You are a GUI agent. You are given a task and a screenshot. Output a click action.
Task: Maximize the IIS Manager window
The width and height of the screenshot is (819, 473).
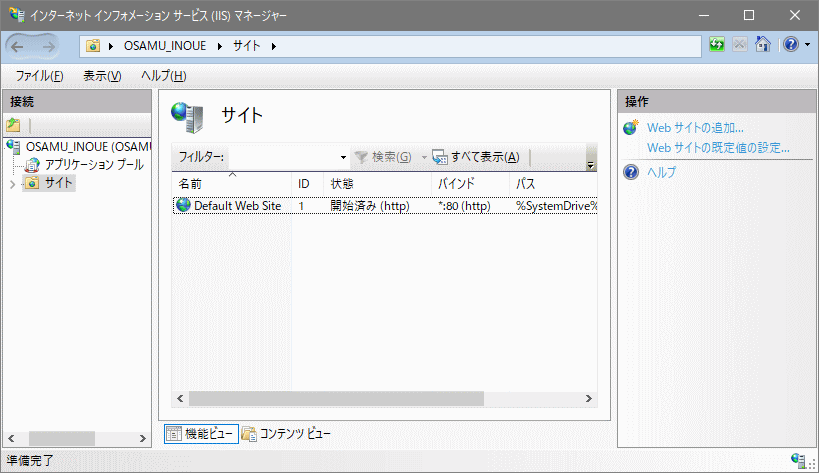(749, 15)
